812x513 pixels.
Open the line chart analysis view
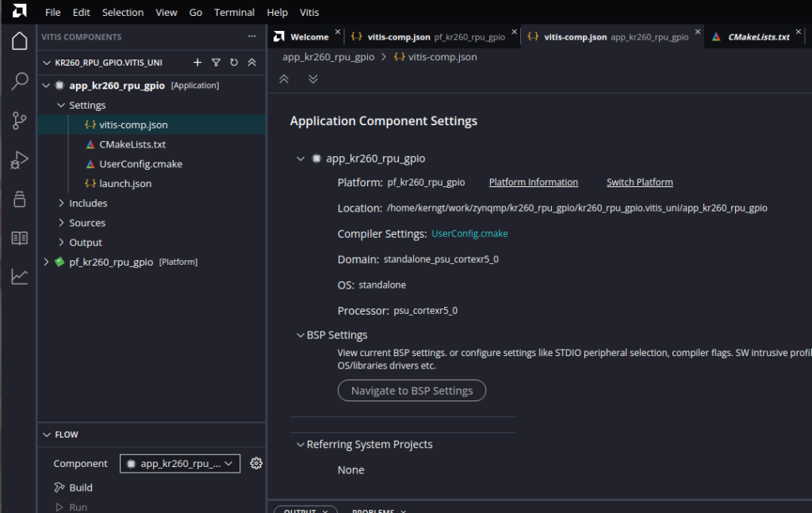coord(20,277)
